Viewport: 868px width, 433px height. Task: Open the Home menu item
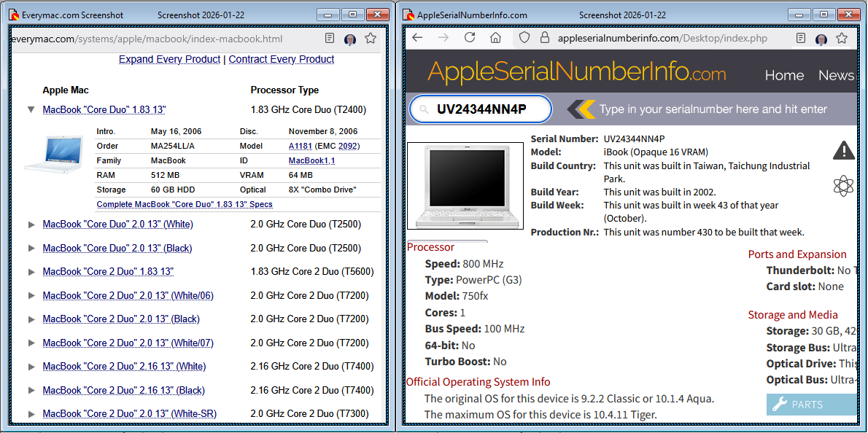point(784,75)
